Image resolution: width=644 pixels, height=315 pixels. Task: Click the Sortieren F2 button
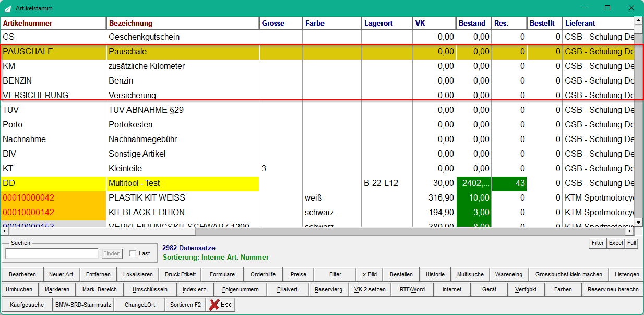(186, 305)
